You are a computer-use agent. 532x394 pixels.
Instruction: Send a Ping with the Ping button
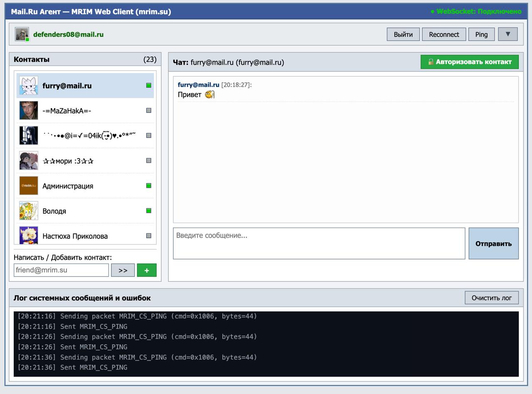(481, 34)
